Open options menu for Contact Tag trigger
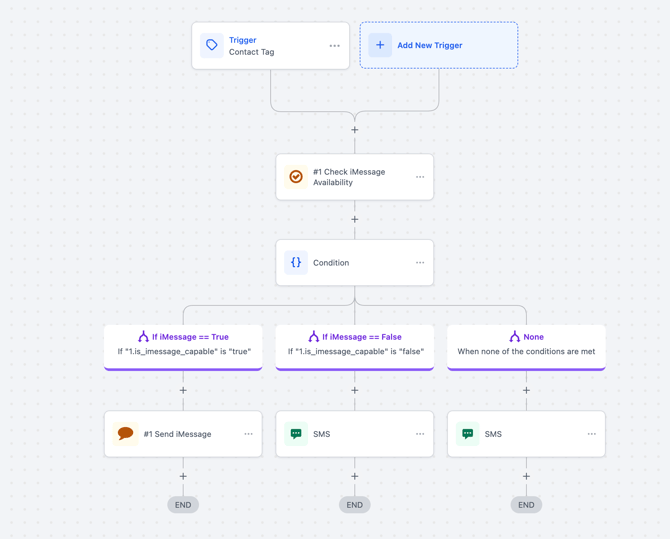The image size is (670, 539). coord(335,46)
